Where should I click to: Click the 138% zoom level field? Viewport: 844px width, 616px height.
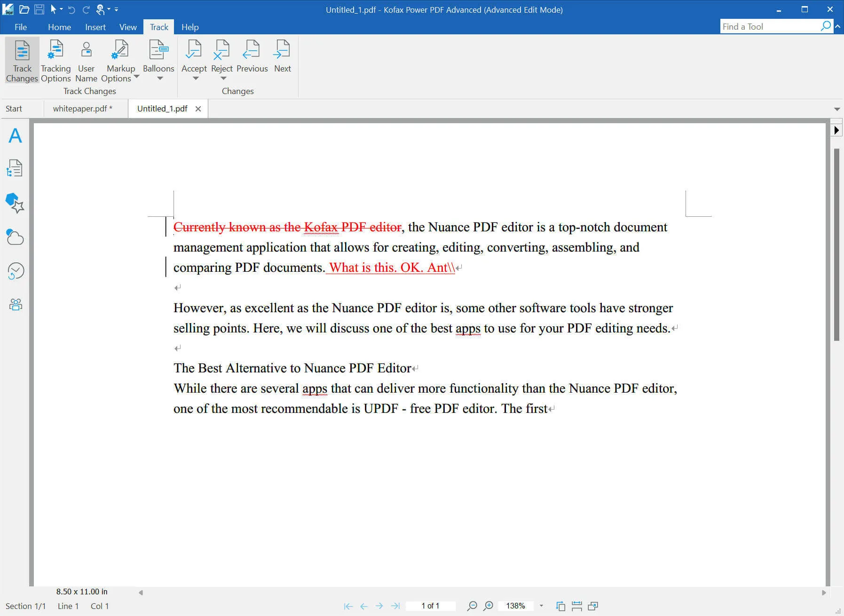[x=516, y=606]
